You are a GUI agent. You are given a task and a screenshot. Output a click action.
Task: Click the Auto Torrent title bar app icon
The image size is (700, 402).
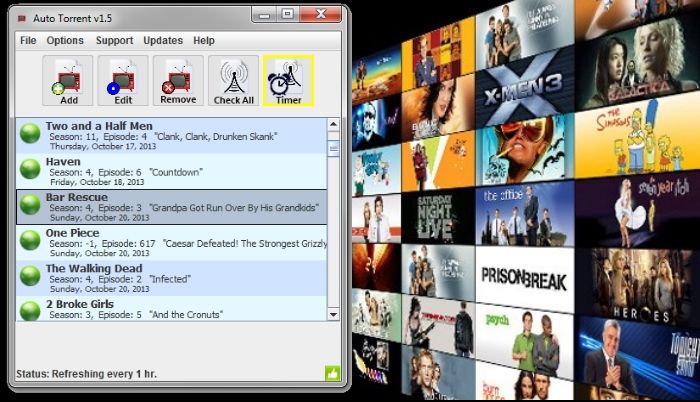coord(21,19)
